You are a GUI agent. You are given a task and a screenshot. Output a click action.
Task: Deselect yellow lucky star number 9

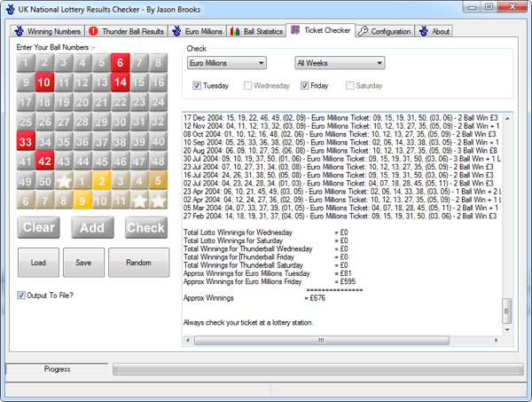pyautogui.click(x=82, y=201)
